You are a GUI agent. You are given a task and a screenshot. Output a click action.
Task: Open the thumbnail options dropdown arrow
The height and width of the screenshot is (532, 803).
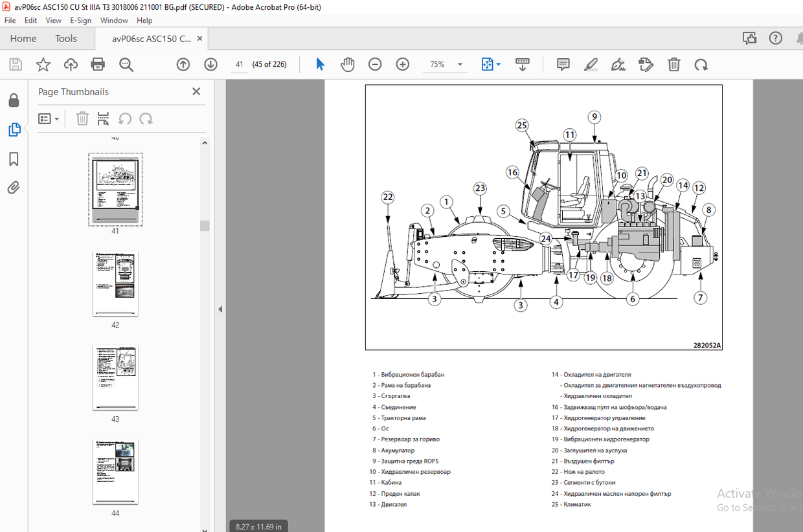tap(55, 118)
